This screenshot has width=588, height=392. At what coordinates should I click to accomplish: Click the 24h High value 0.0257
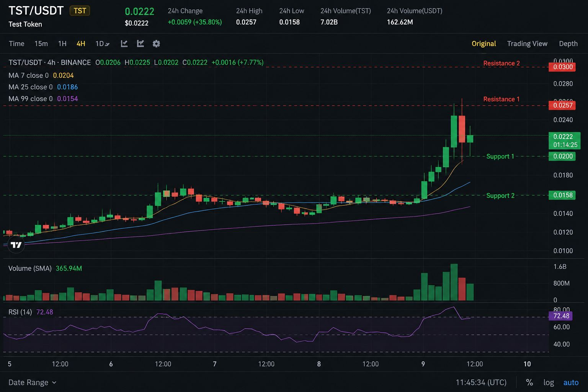point(246,22)
